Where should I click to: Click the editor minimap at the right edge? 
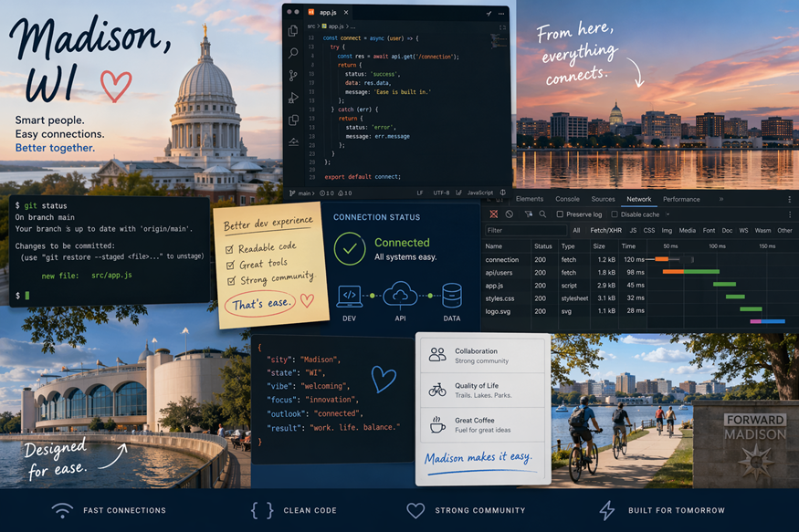tap(499, 41)
